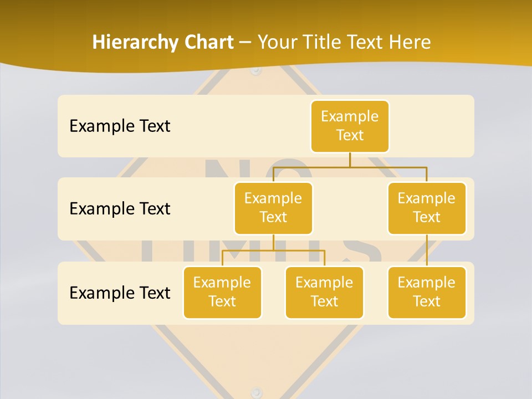This screenshot has width=532, height=399.
Task: Select the center gold box in bottom row
Action: coord(324,292)
